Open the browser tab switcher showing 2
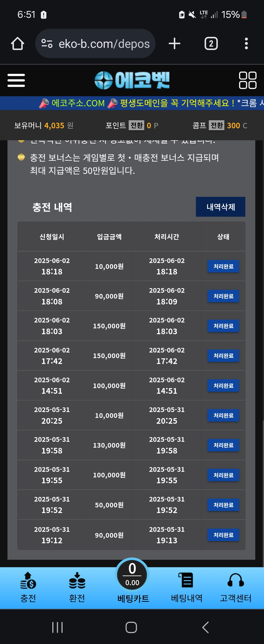The height and width of the screenshot is (644, 264). (211, 43)
